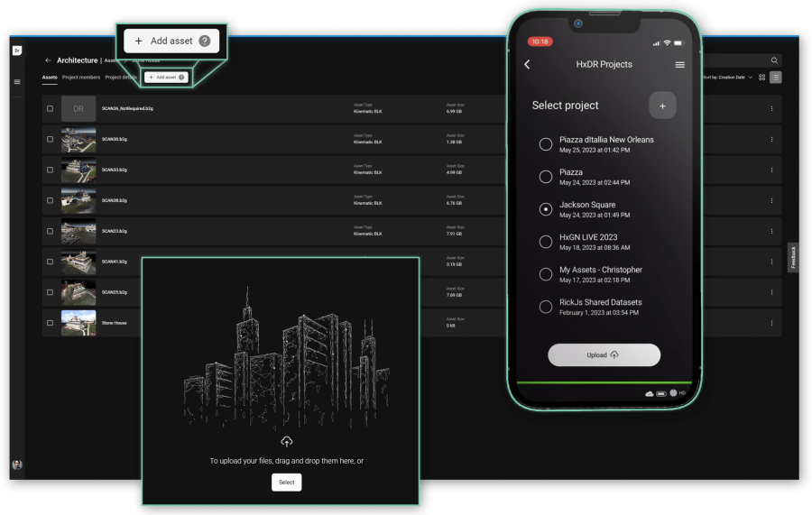Image resolution: width=812 pixels, height=515 pixels.
Task: Click the search magnifier icon in the desktop app
Action: tap(774, 60)
